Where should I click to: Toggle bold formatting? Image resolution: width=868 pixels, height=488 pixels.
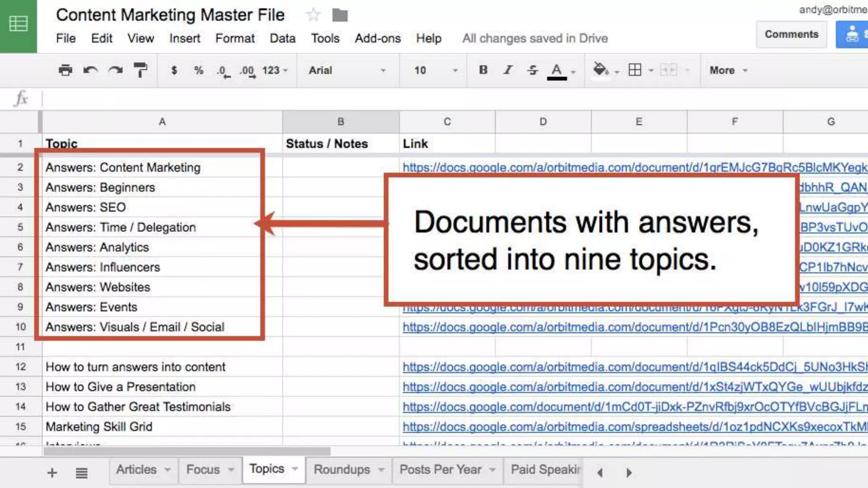[483, 70]
